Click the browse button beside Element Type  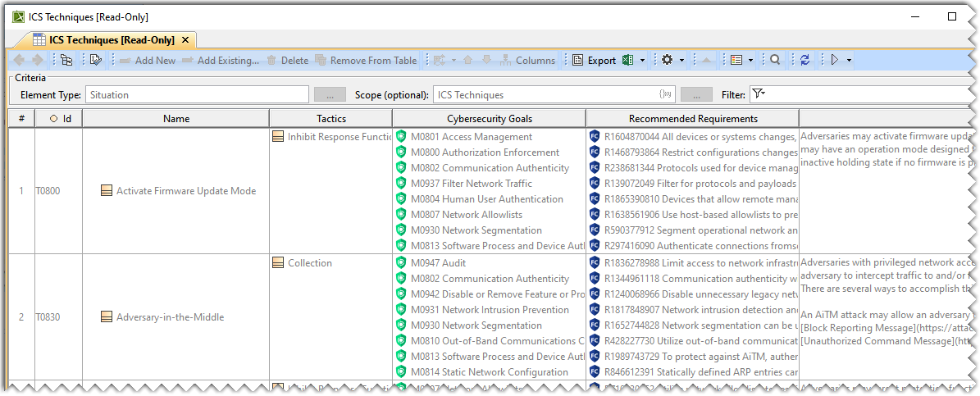pyautogui.click(x=330, y=94)
